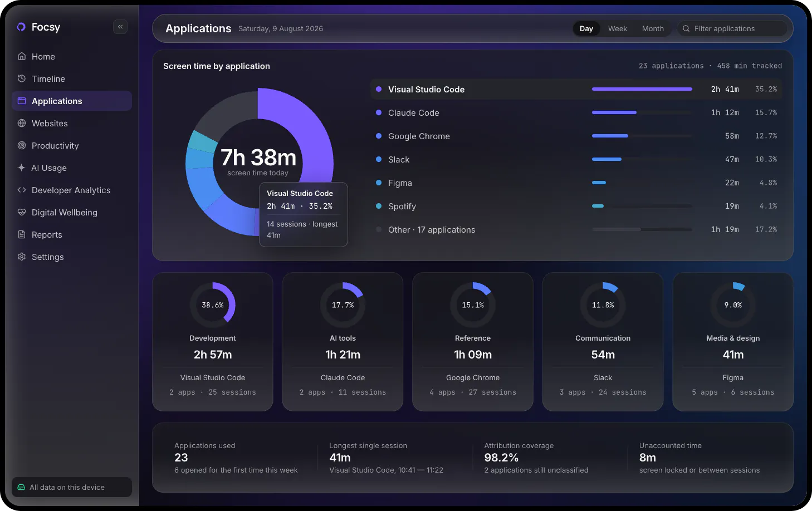The width and height of the screenshot is (812, 511).
Task: Open AI Usage in the sidebar
Action: coord(72,168)
